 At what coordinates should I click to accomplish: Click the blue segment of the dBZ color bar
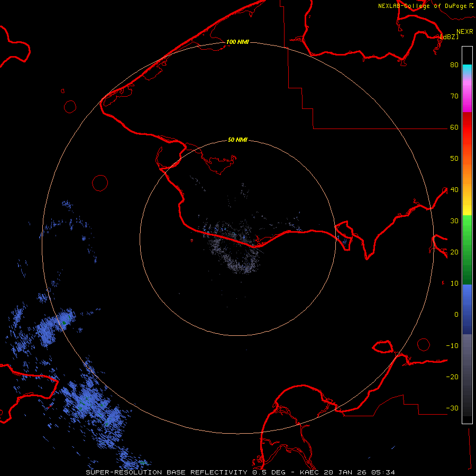pyautogui.click(x=467, y=309)
